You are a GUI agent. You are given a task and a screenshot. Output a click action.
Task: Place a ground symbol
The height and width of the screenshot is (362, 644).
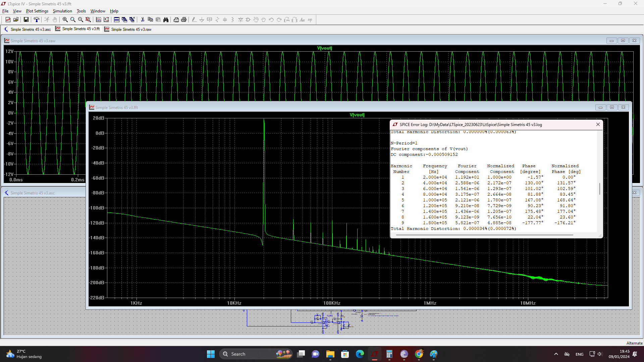click(x=202, y=20)
